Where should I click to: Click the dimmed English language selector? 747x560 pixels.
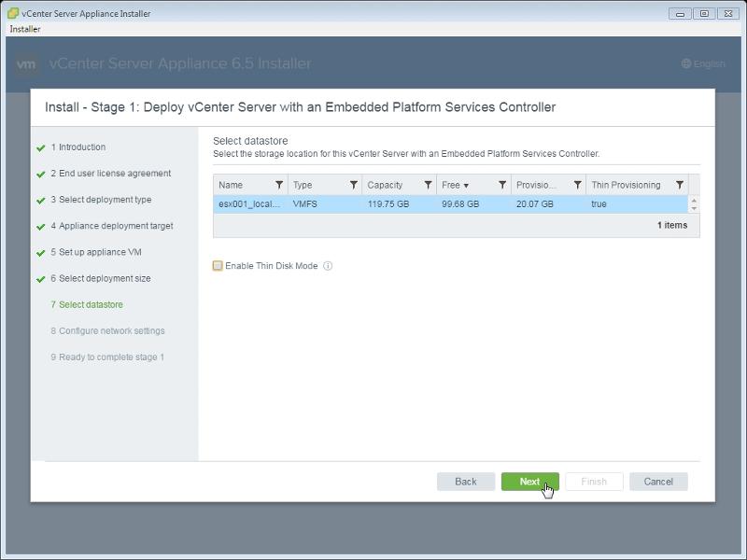pyautogui.click(x=709, y=63)
